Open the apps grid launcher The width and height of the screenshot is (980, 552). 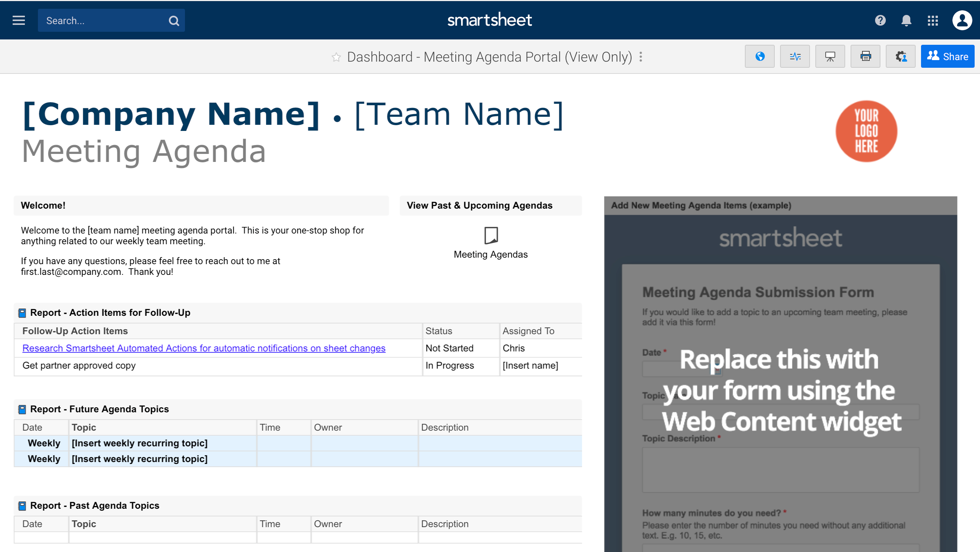[x=933, y=20]
